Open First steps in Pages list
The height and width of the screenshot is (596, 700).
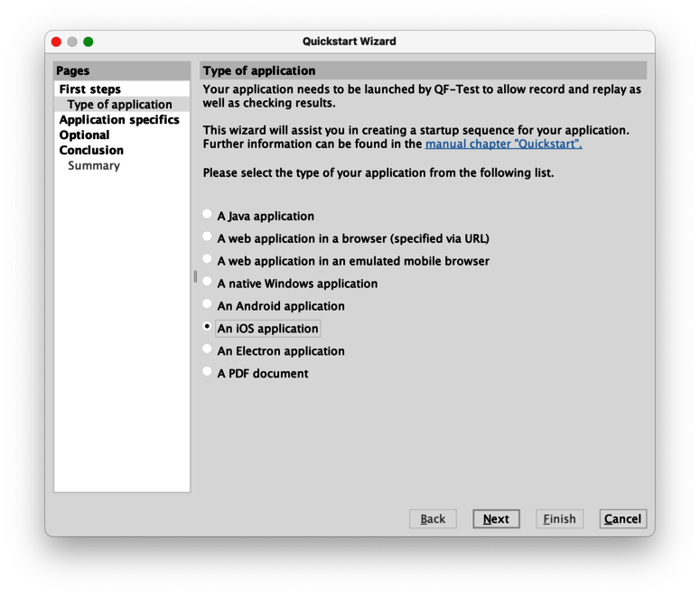[90, 89]
